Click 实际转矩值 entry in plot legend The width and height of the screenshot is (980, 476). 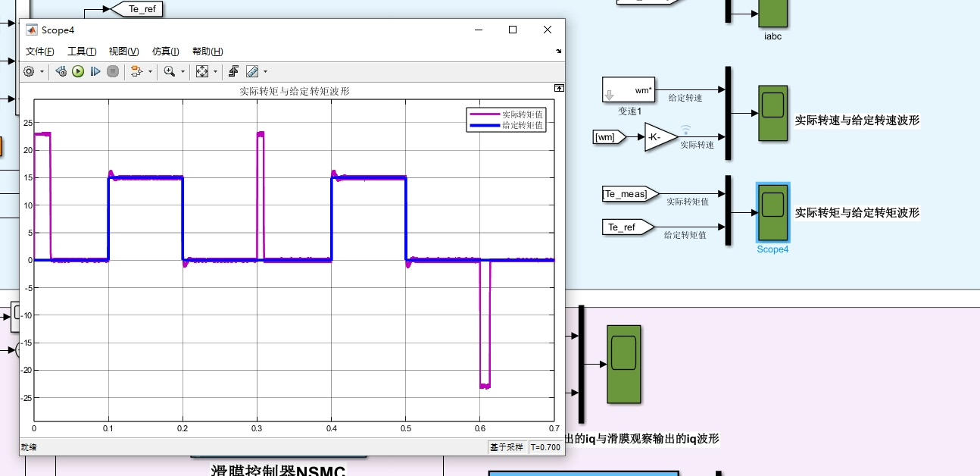[505, 114]
